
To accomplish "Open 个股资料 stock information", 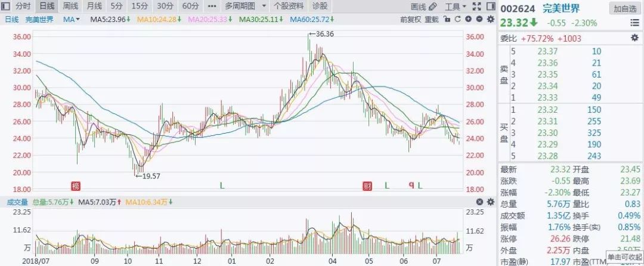I will pos(289,6).
